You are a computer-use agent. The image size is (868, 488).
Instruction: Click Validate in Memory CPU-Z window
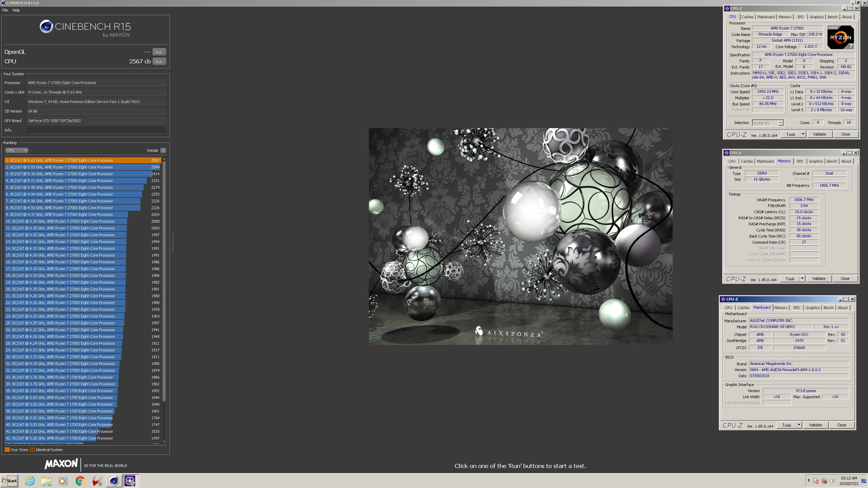coord(818,279)
